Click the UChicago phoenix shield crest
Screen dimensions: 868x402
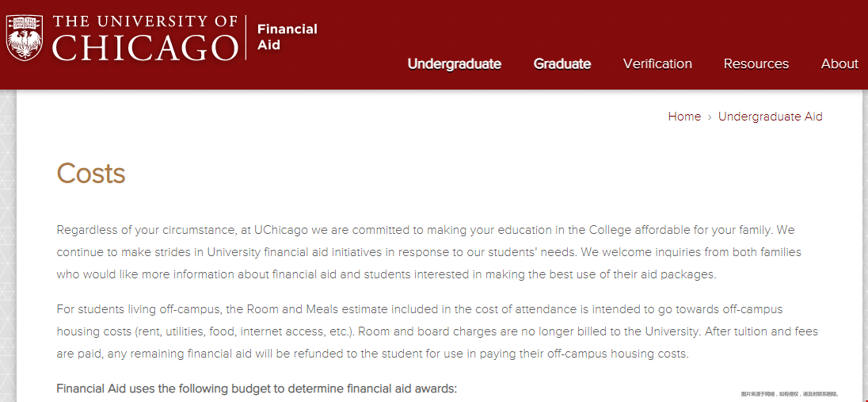25,38
